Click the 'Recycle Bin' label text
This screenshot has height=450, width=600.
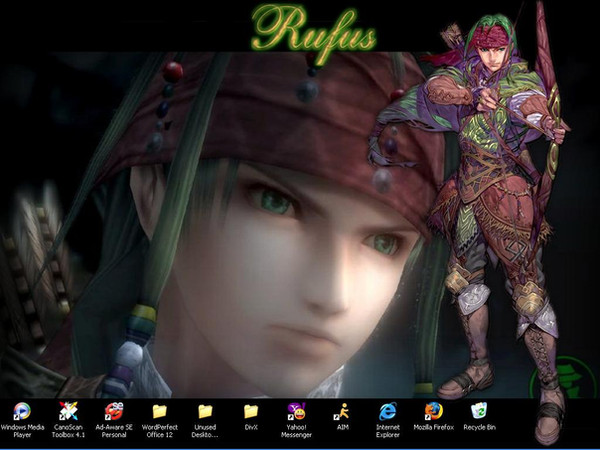[479, 427]
